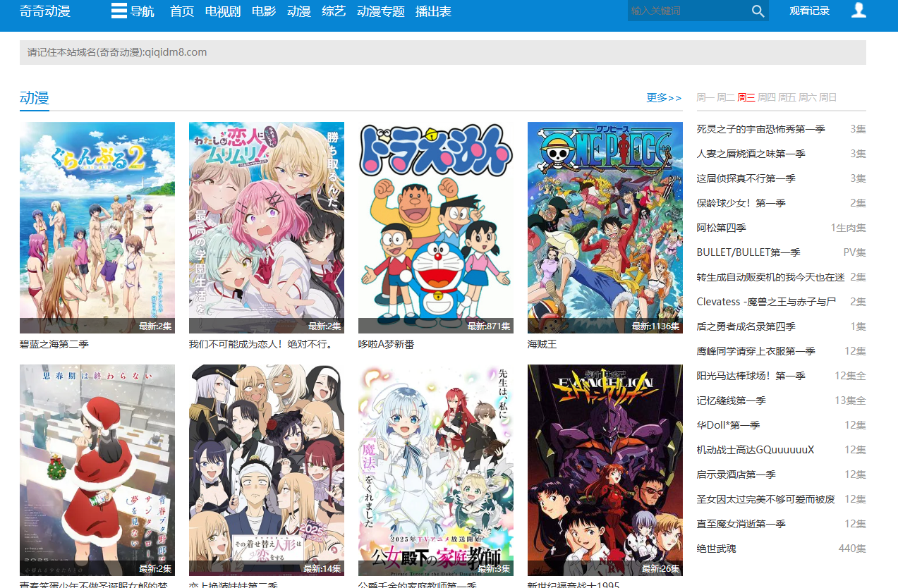Click title link 哆啦A梦新番
The height and width of the screenshot is (588, 898).
point(386,344)
